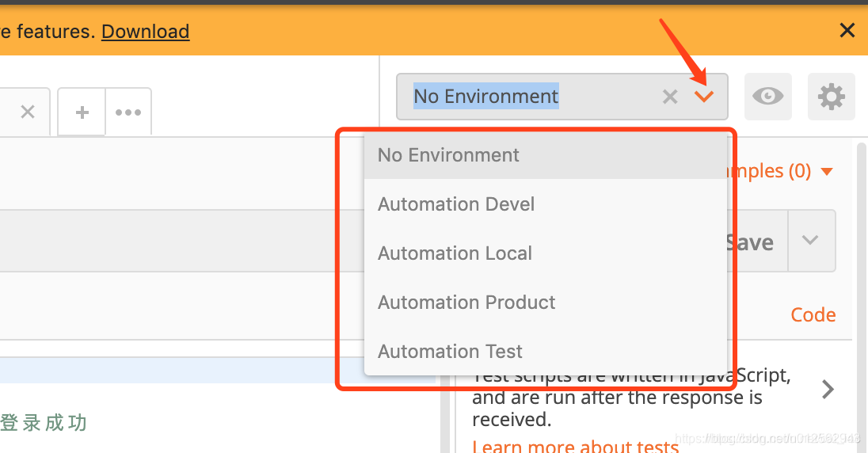Close the current request tab

click(x=28, y=112)
